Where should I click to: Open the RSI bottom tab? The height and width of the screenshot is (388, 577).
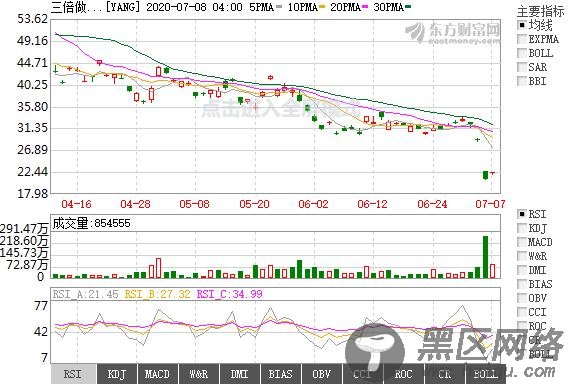(x=74, y=374)
